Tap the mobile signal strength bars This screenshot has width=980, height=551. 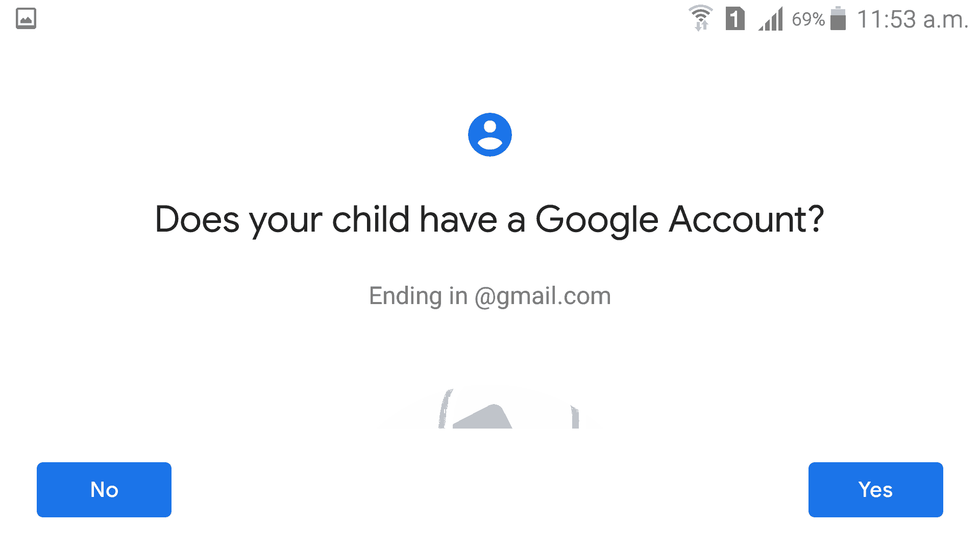tap(771, 19)
